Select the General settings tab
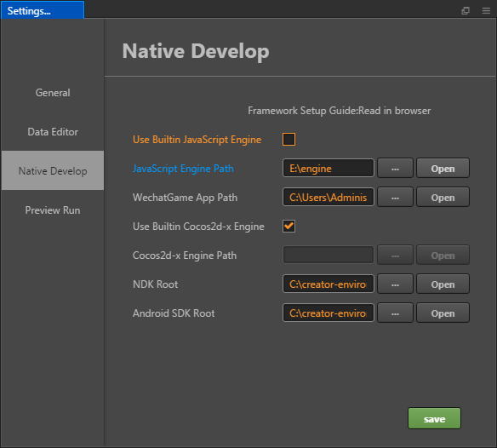Image resolution: width=497 pixels, height=448 pixels. (53, 93)
